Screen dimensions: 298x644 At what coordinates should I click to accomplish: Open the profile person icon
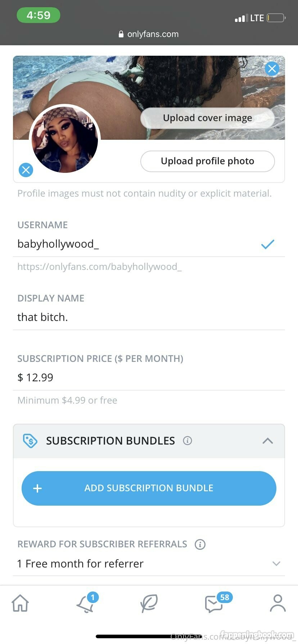pyautogui.click(x=277, y=603)
